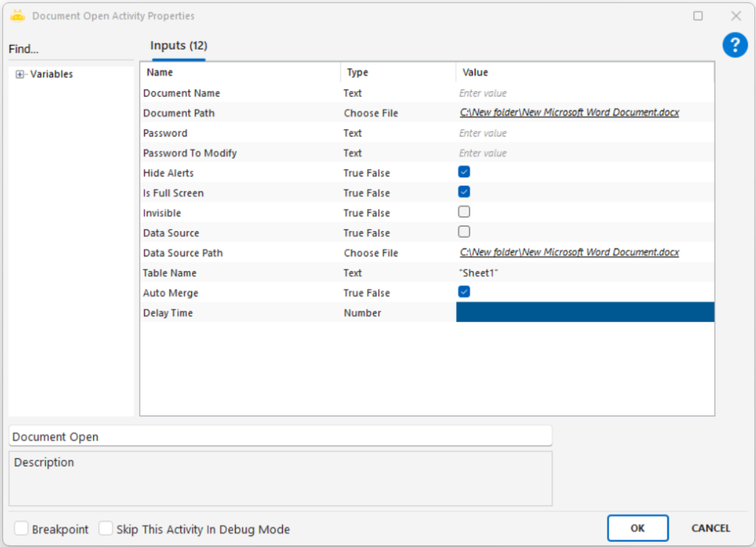Close the properties dialog with X
Screen dimensions: 756x547
(735, 16)
